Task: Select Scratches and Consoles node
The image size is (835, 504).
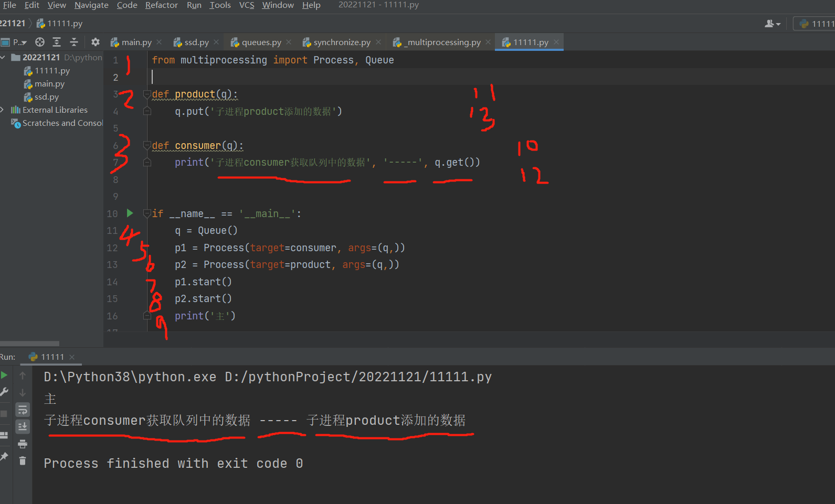Action: click(57, 123)
